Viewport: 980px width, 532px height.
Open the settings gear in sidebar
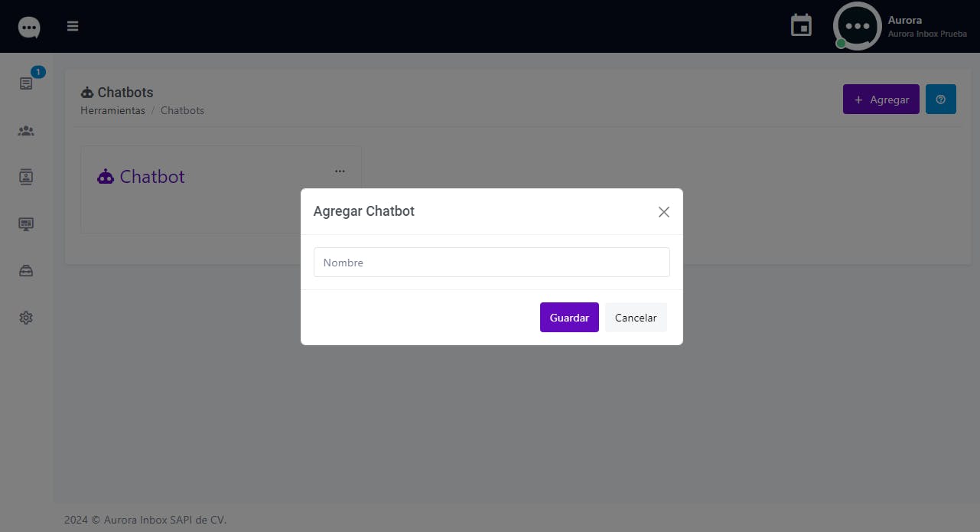pos(26,318)
